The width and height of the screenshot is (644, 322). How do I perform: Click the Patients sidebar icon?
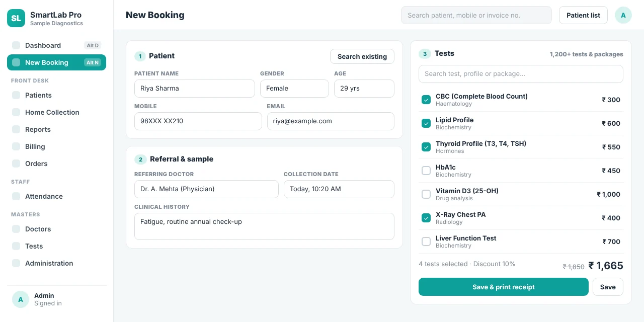coord(16,95)
